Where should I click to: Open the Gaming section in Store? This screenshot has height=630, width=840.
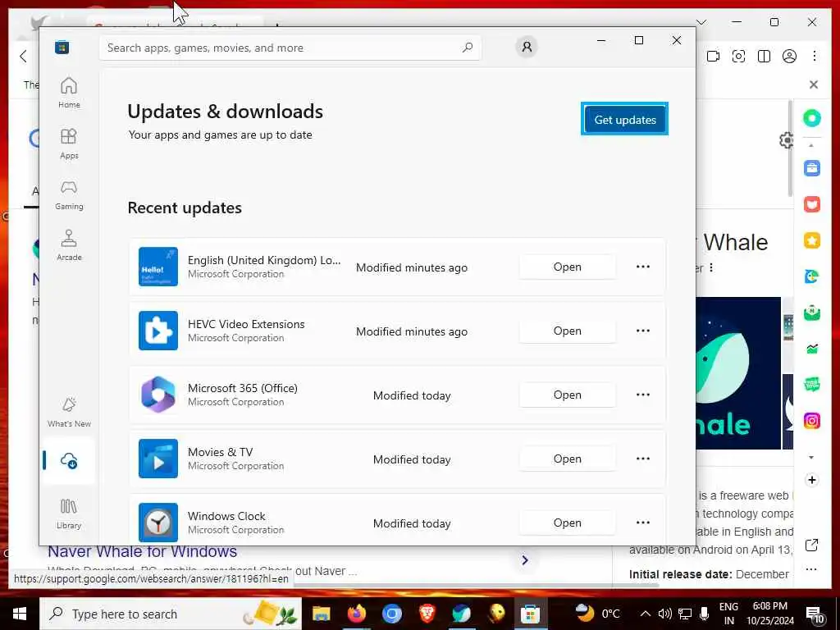click(69, 194)
